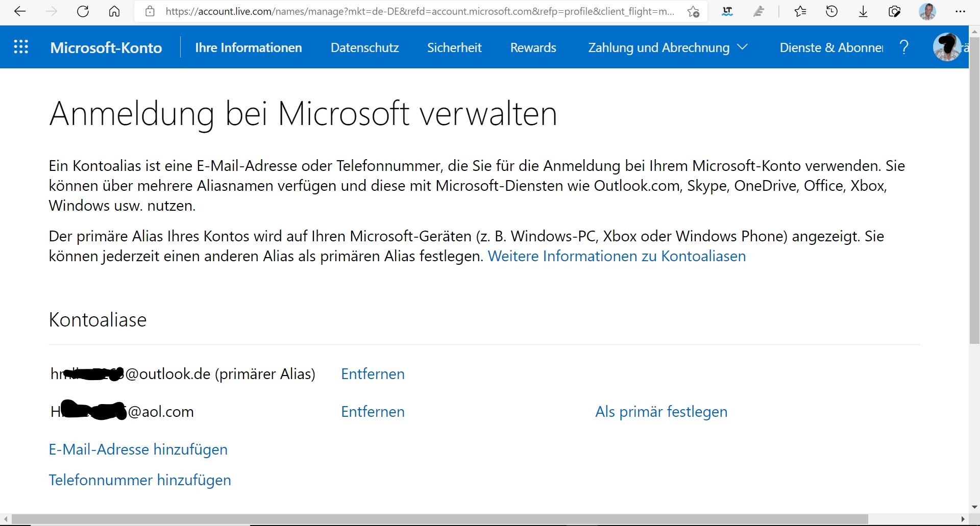Open the Downloads arrow icon

(x=863, y=11)
